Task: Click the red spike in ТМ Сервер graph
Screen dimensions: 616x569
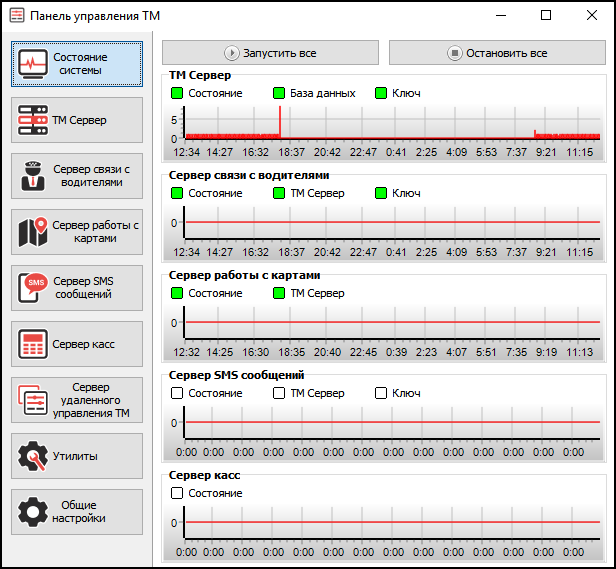Action: [x=280, y=122]
